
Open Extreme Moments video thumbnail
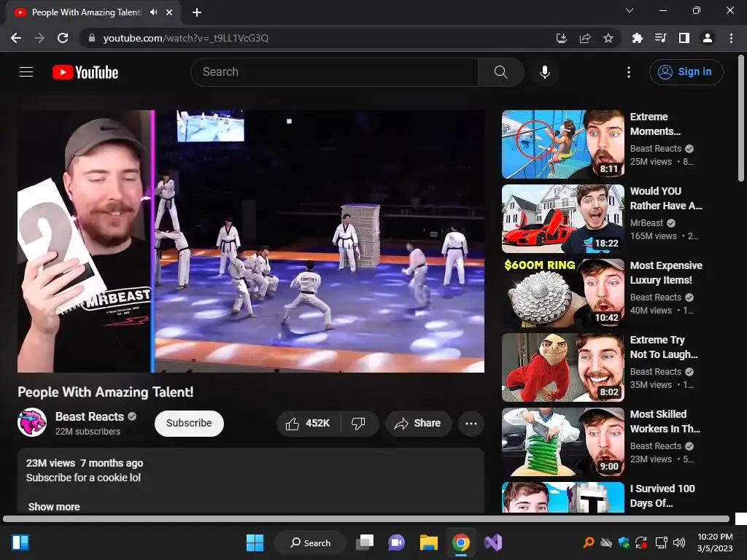(563, 144)
